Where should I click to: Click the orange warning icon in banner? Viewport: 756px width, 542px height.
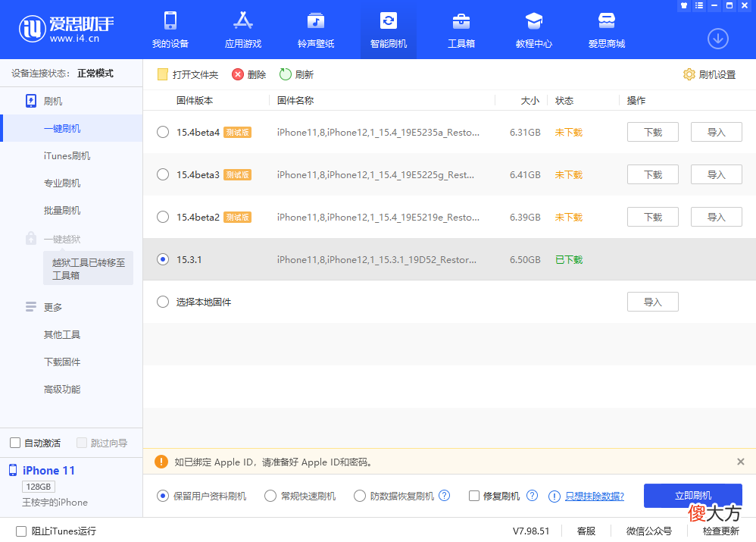(161, 462)
